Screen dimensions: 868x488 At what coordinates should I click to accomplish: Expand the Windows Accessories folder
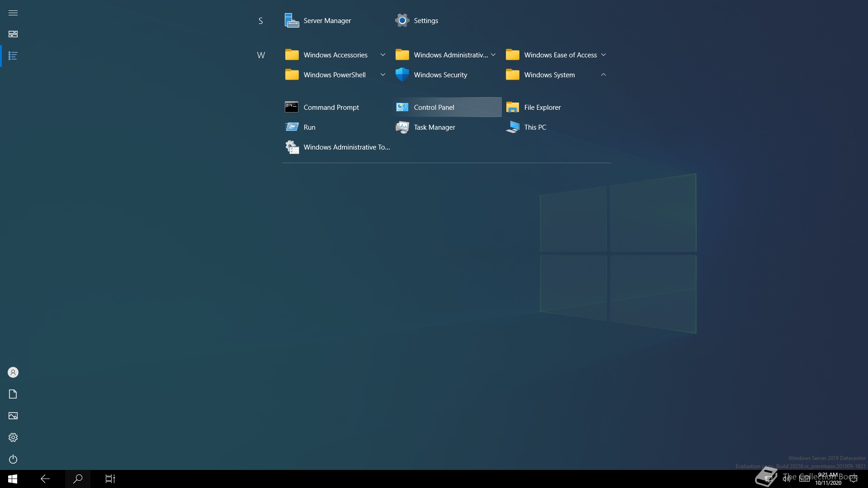[x=337, y=55]
